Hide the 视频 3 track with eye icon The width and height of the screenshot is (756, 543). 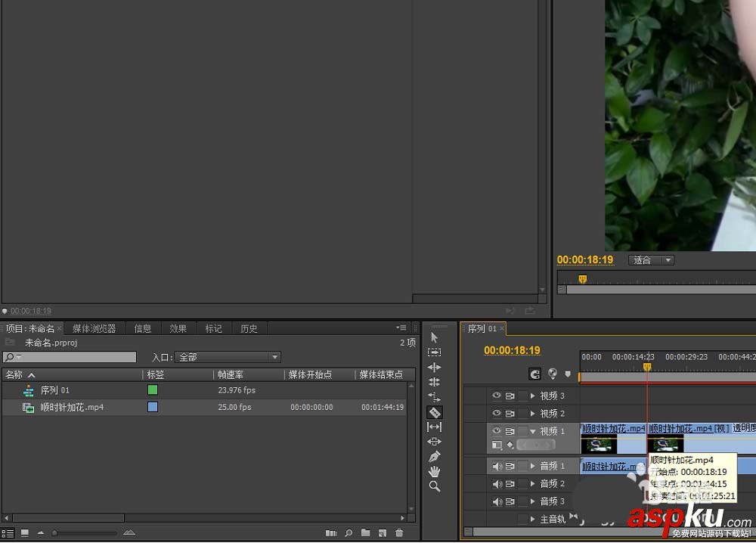[x=497, y=396]
